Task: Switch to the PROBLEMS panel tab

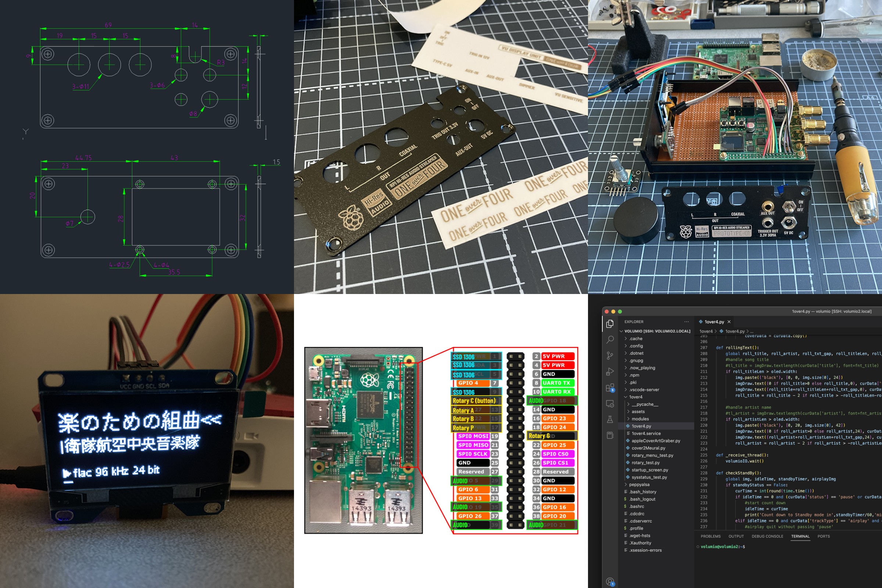Action: pyautogui.click(x=711, y=536)
